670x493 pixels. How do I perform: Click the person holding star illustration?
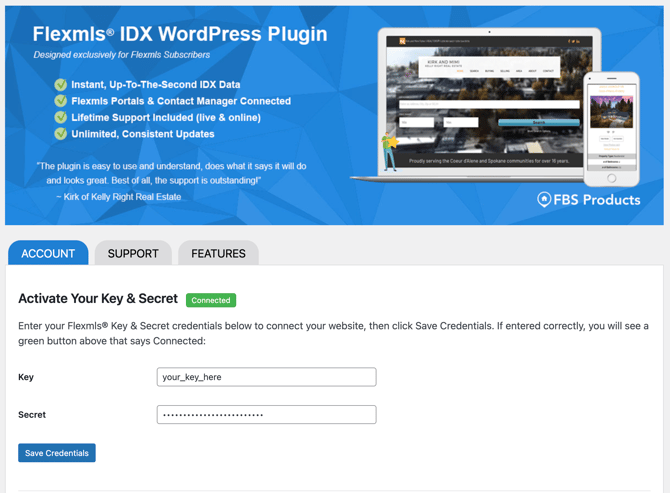point(389,149)
